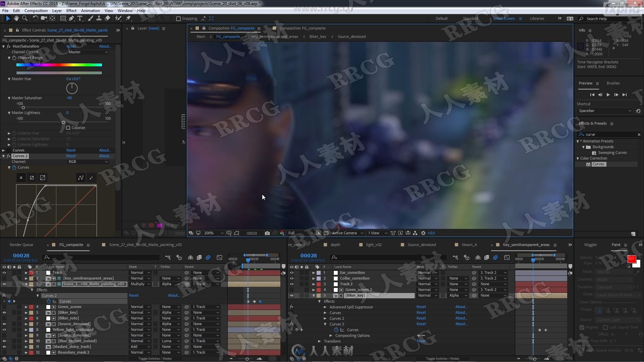Select the Brush tool
This screenshot has width=644, height=362.
point(90,18)
